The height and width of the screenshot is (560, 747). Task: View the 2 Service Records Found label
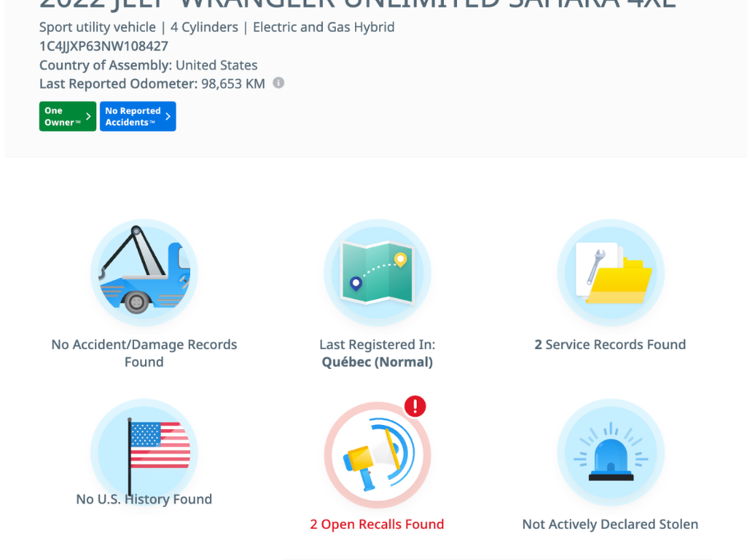click(610, 345)
